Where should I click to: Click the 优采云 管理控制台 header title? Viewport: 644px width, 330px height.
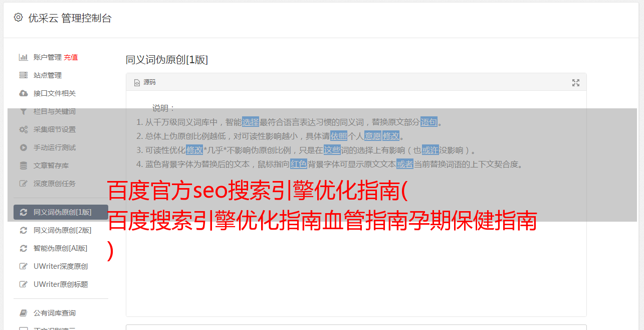70,18
